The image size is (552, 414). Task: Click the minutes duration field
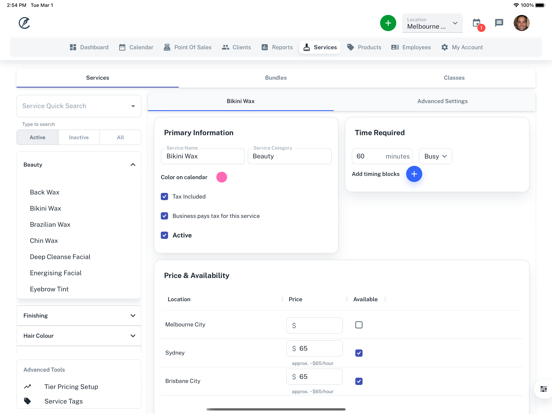[x=382, y=156]
